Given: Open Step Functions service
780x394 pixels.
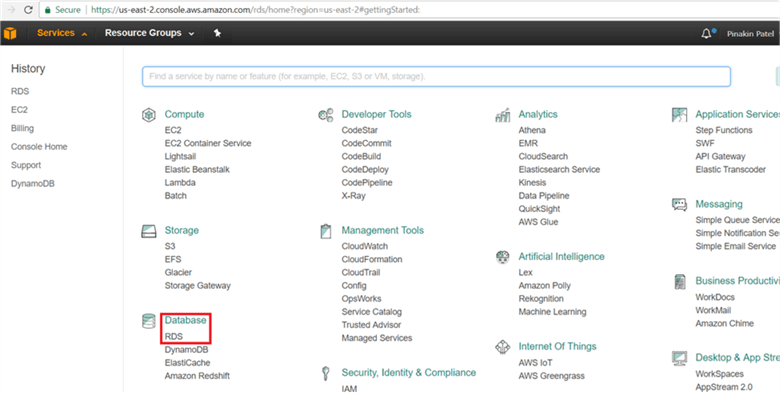Looking at the screenshot, I should [724, 130].
